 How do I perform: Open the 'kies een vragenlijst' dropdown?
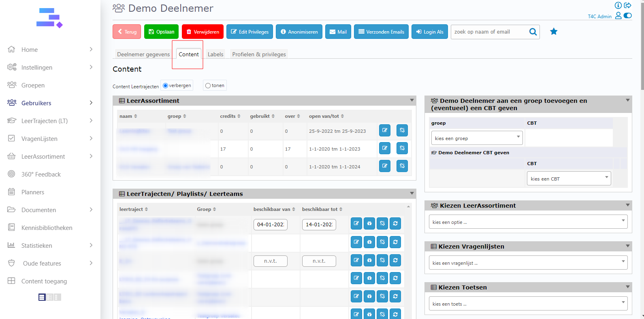(528, 263)
